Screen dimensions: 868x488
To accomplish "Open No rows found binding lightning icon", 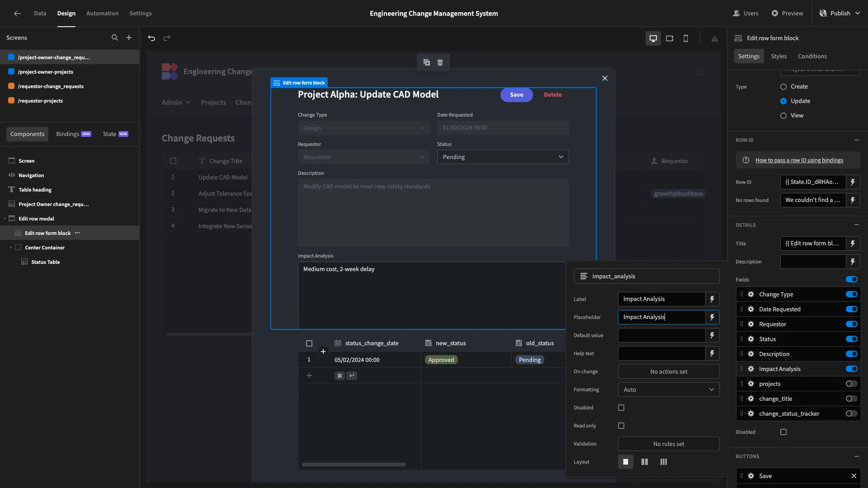I will pos(853,200).
